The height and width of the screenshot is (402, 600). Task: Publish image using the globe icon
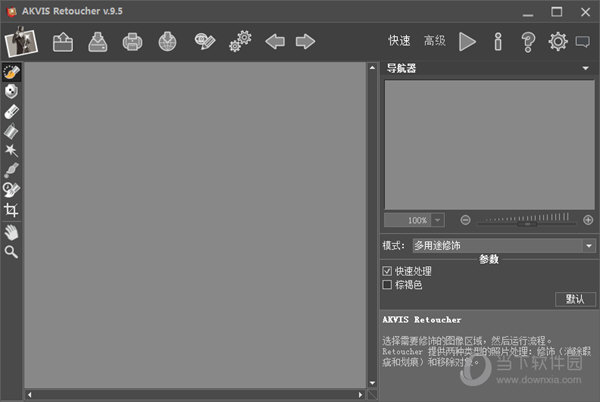tap(168, 42)
